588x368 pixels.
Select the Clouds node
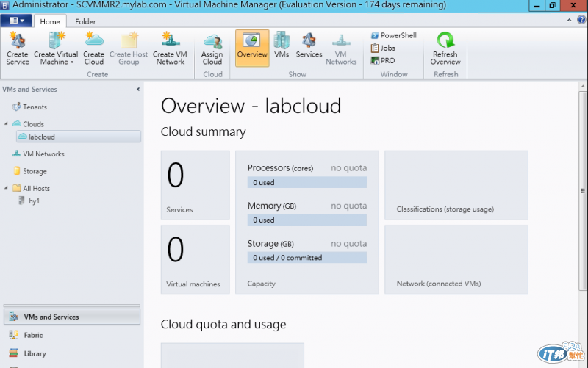[x=33, y=124]
